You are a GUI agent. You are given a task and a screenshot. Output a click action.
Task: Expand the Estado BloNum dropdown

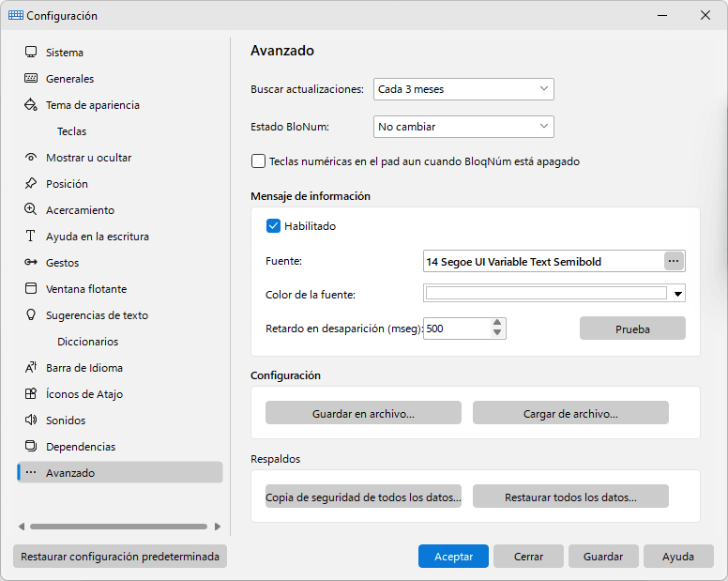463,127
